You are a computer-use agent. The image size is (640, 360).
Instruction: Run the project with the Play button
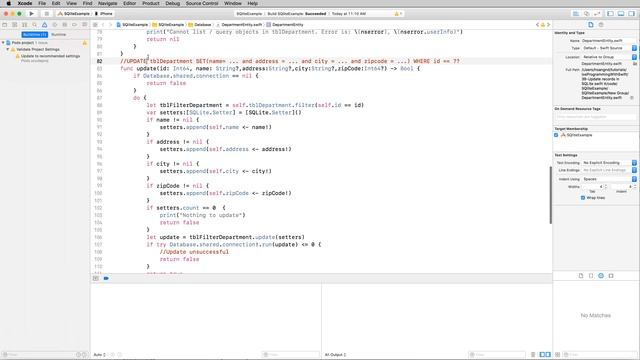click(31, 13)
